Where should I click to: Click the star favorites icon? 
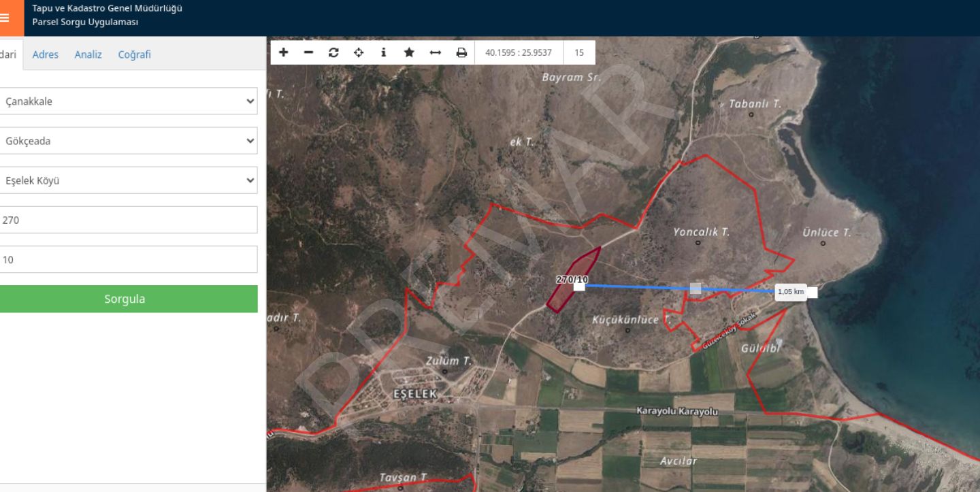click(x=409, y=52)
